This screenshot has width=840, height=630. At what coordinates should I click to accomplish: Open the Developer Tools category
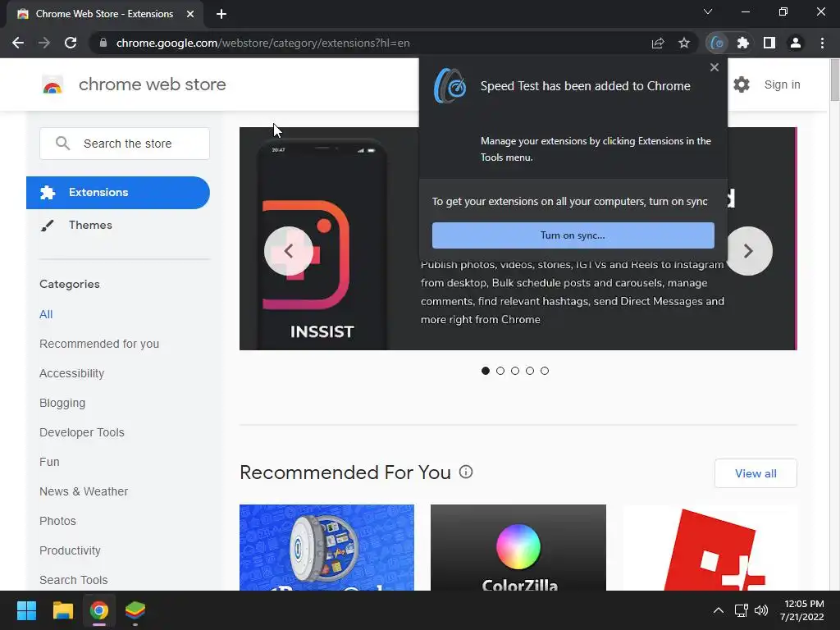82,432
